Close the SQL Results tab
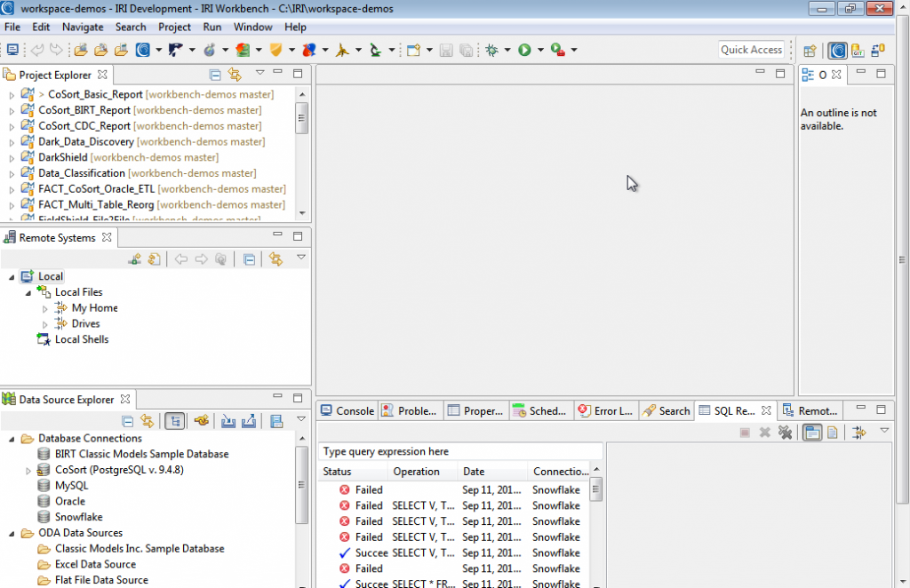Screen dimensions: 910x588 pos(766,410)
